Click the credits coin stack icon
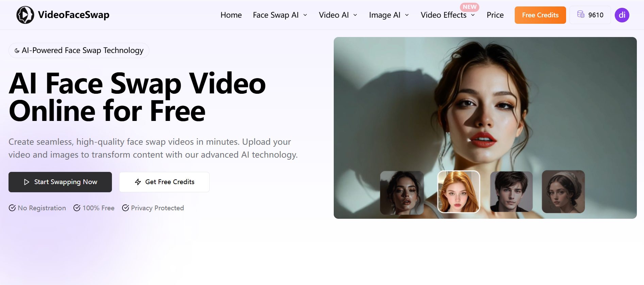This screenshot has height=285, width=644. [x=581, y=14]
